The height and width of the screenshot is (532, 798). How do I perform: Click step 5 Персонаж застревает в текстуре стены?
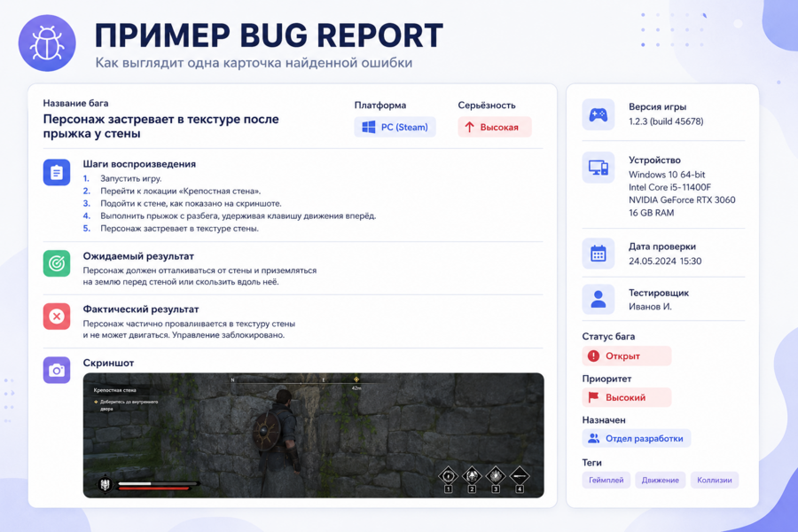click(180, 229)
